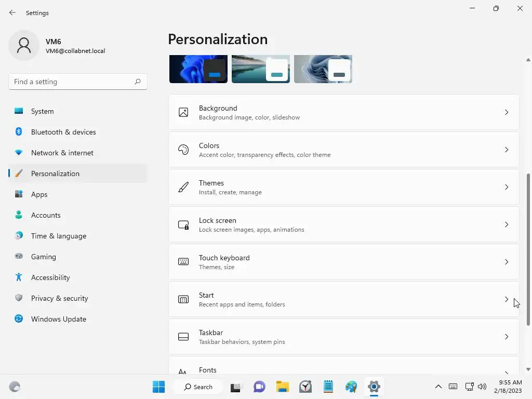Go to Privacy & security category
The height and width of the screenshot is (399, 532).
point(78,298)
